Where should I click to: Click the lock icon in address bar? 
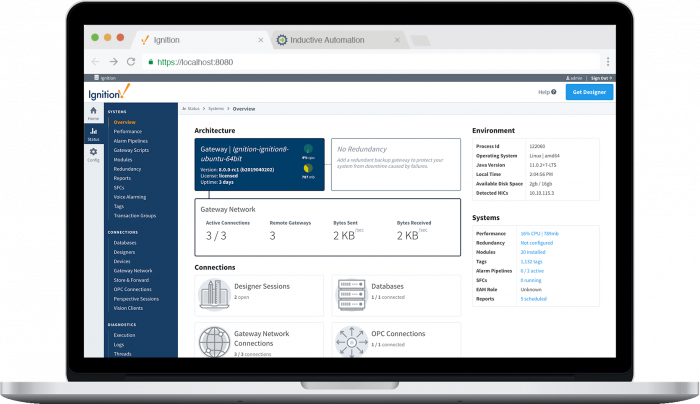tap(150, 62)
